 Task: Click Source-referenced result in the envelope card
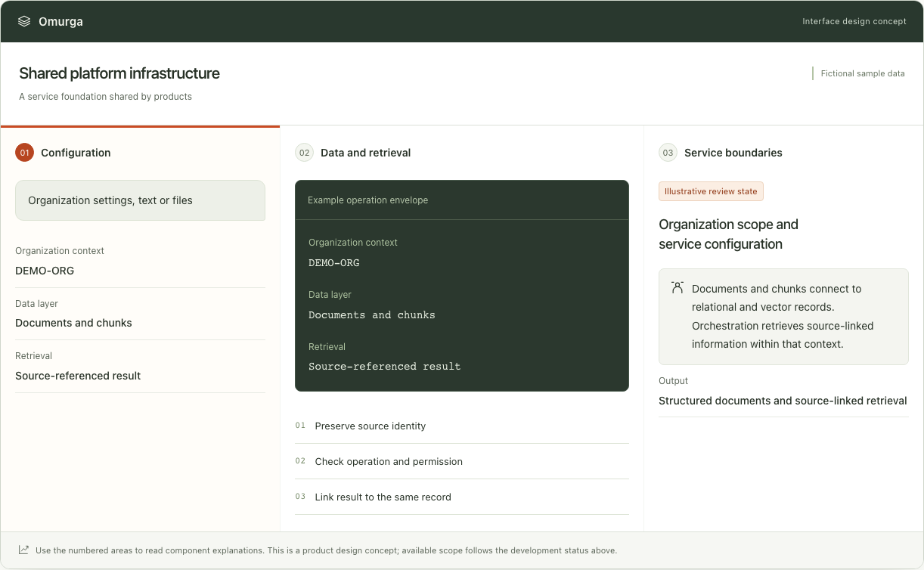click(385, 367)
